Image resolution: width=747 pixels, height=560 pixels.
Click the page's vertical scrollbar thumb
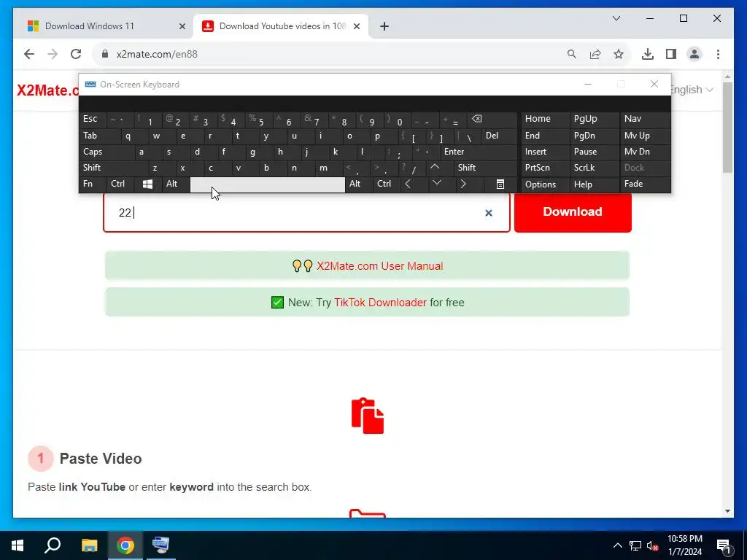click(x=727, y=128)
